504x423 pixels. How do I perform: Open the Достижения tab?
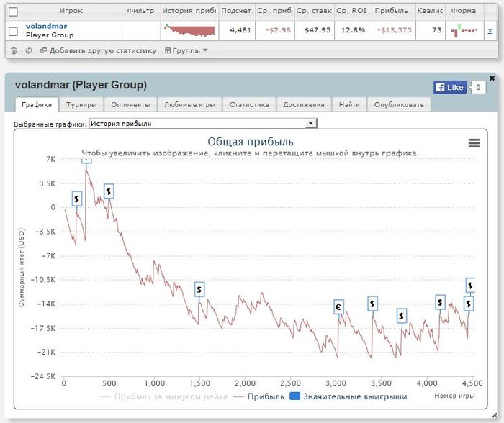click(x=304, y=105)
